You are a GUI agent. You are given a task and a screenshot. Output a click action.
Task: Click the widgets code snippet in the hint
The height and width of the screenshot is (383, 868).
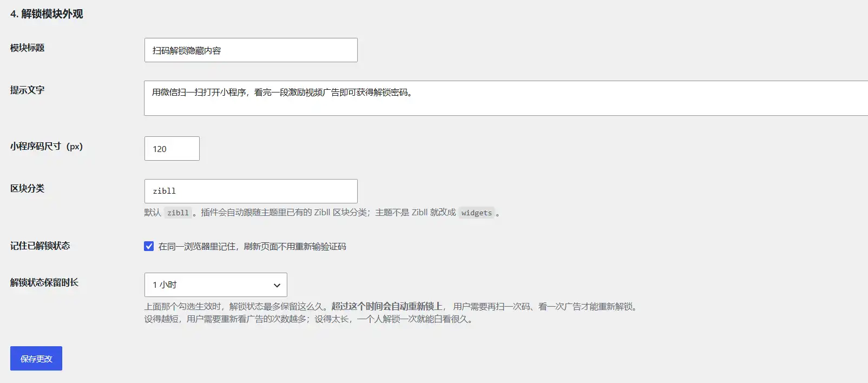[477, 213]
